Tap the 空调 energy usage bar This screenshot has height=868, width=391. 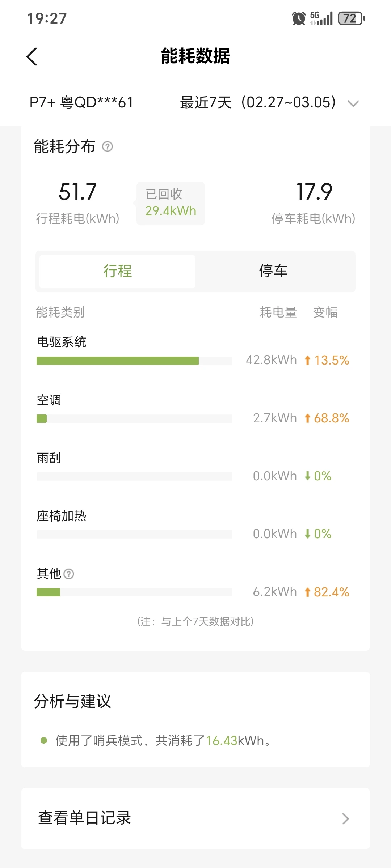(134, 419)
